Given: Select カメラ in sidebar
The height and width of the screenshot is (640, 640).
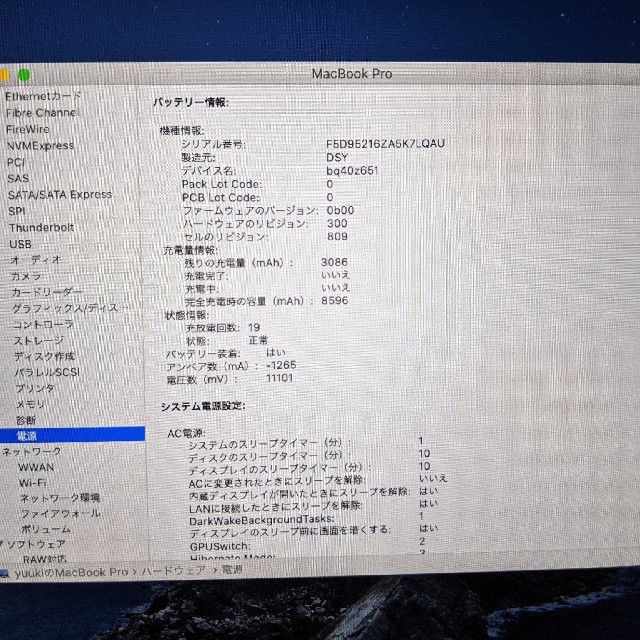Looking at the screenshot, I should click(26, 276).
